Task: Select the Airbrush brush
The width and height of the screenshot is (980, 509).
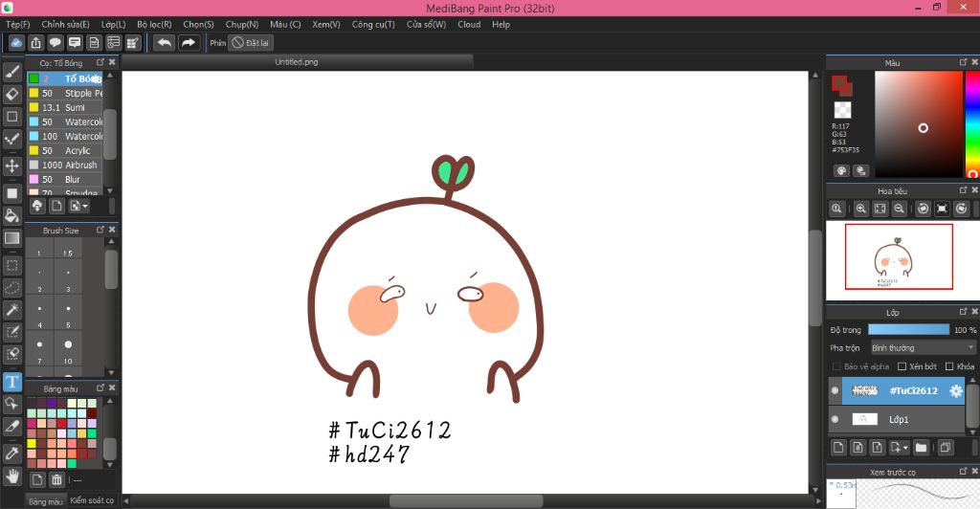Action: [65, 165]
